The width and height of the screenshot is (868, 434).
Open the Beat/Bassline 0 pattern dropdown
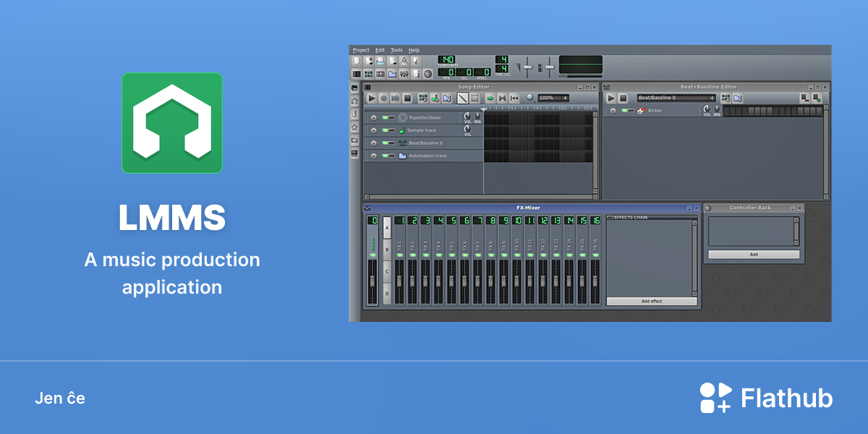676,98
